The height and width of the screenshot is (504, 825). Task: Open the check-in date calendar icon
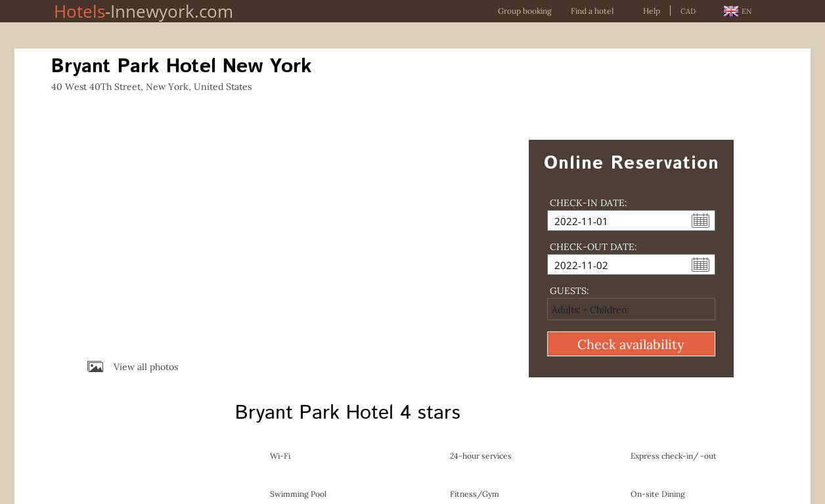tap(700, 220)
